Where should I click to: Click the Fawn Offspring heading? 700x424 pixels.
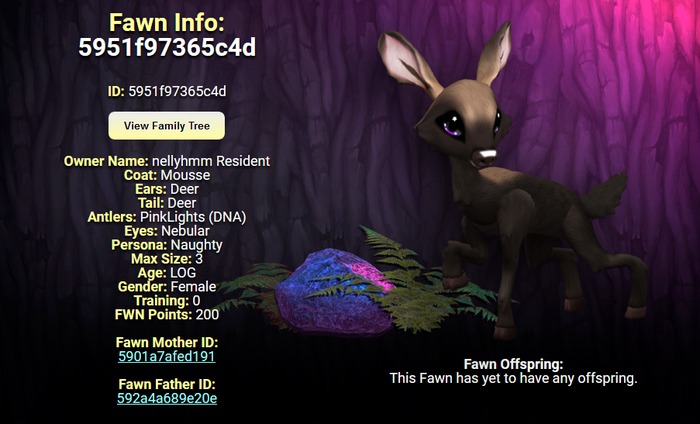[513, 364]
